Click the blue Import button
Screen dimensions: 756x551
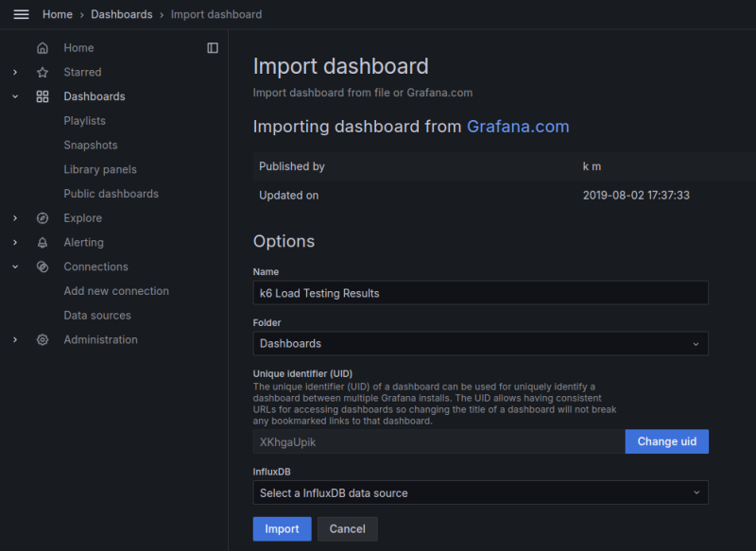[282, 528]
